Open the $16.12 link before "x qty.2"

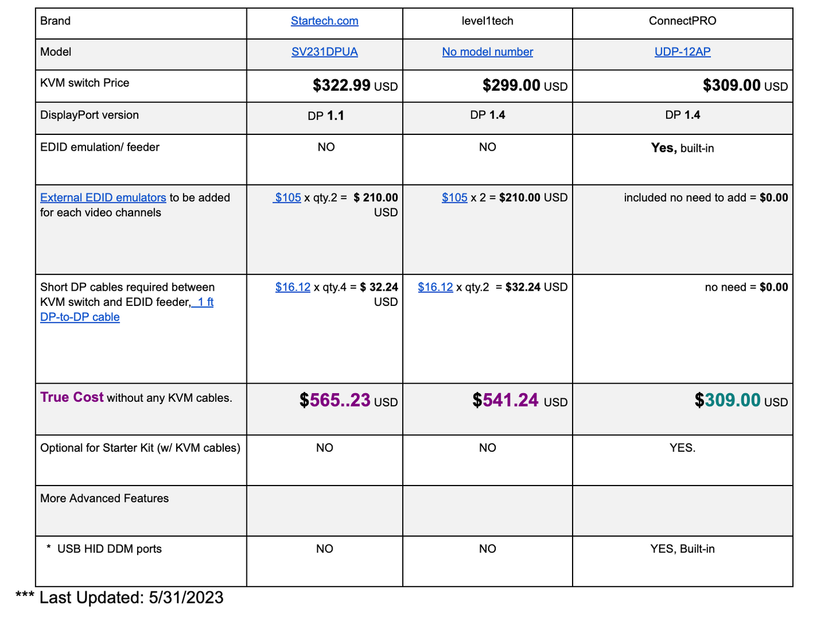(x=435, y=287)
